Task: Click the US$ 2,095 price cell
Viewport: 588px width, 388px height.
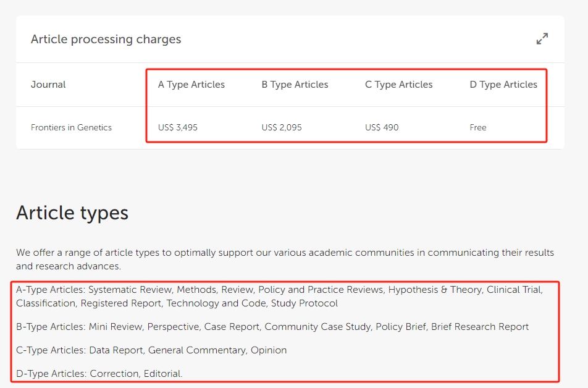Action: [x=282, y=127]
